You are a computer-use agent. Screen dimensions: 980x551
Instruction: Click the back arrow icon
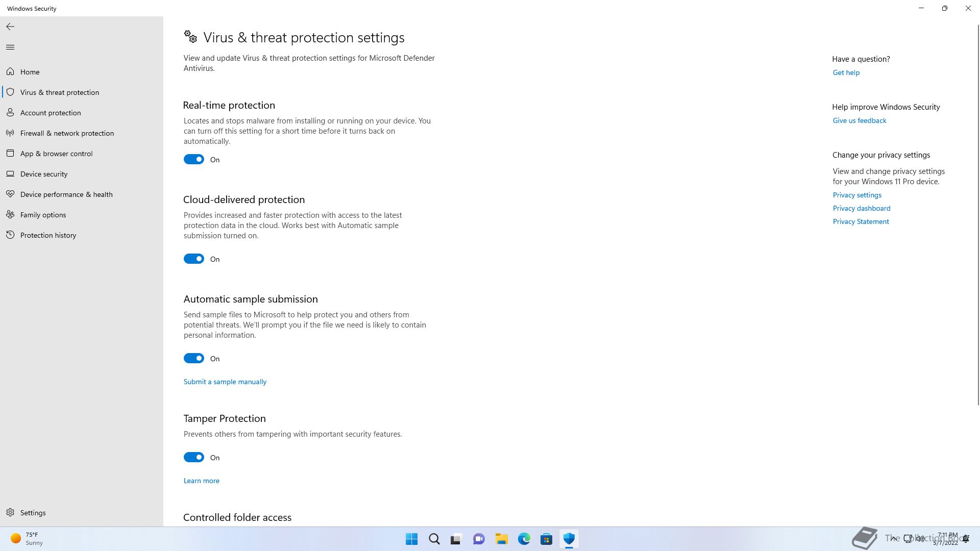tap(10, 27)
